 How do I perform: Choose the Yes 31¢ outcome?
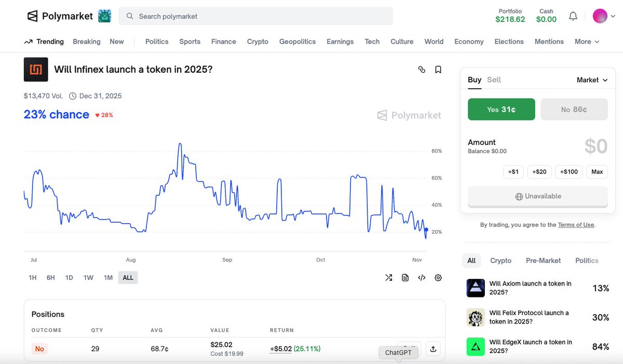(502, 110)
